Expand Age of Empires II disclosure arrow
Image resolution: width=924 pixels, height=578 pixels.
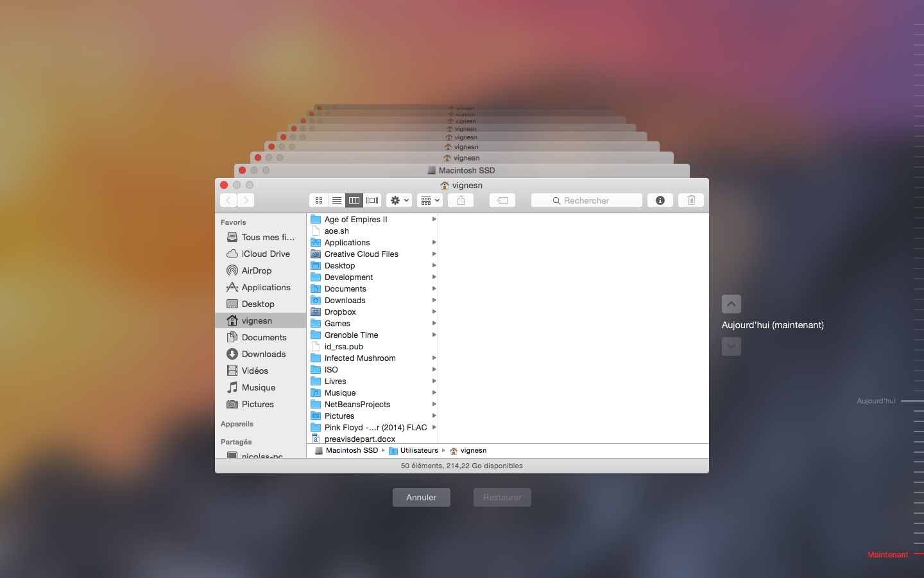point(434,219)
